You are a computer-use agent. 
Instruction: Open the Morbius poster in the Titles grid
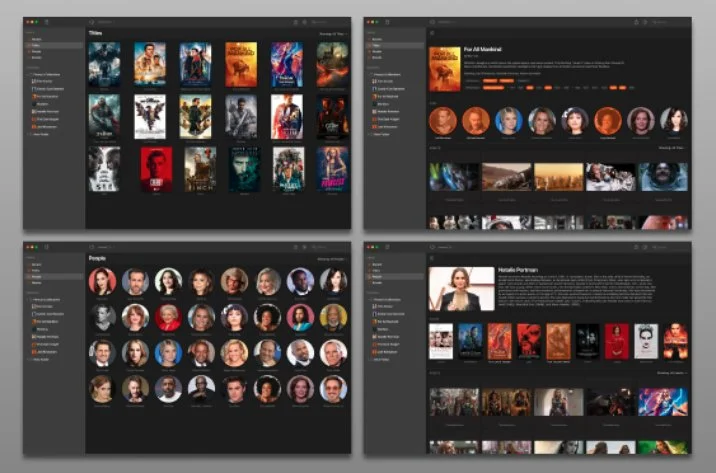244,169
